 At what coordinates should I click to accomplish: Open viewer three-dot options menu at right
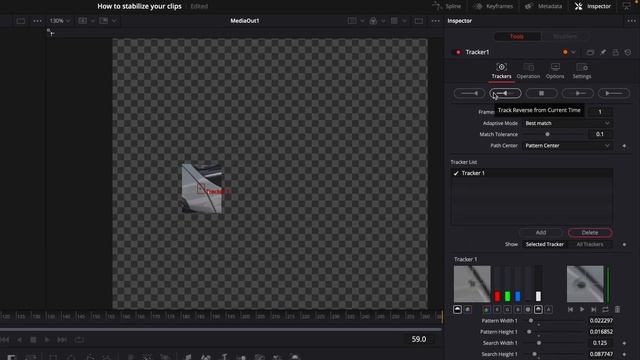tap(436, 21)
